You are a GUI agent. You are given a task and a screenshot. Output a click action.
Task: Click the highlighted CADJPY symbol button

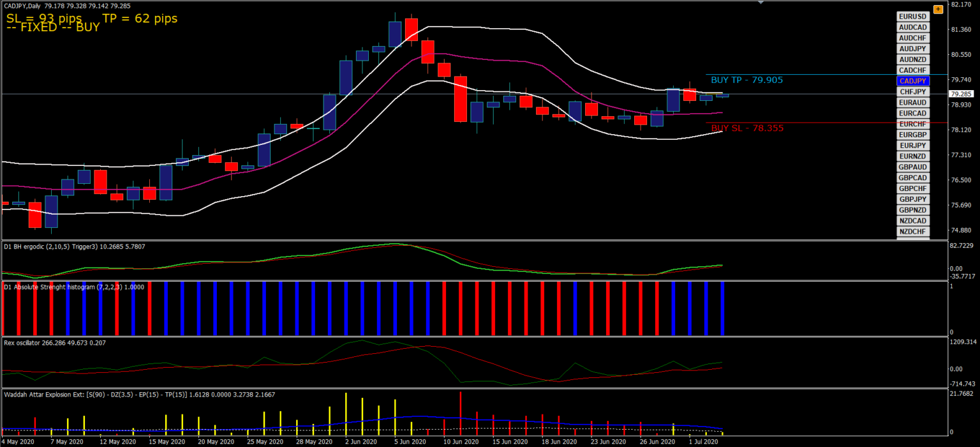click(912, 81)
